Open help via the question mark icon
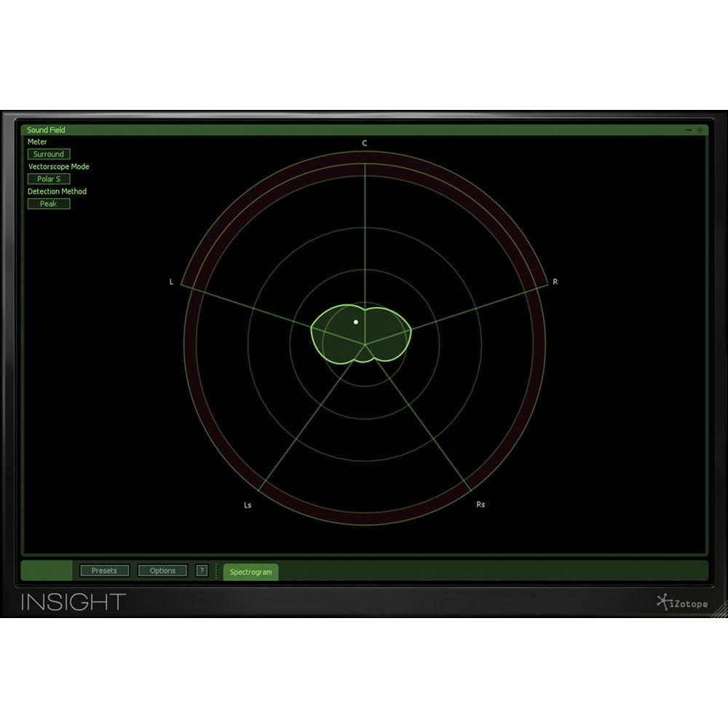The image size is (728, 728). tap(202, 571)
